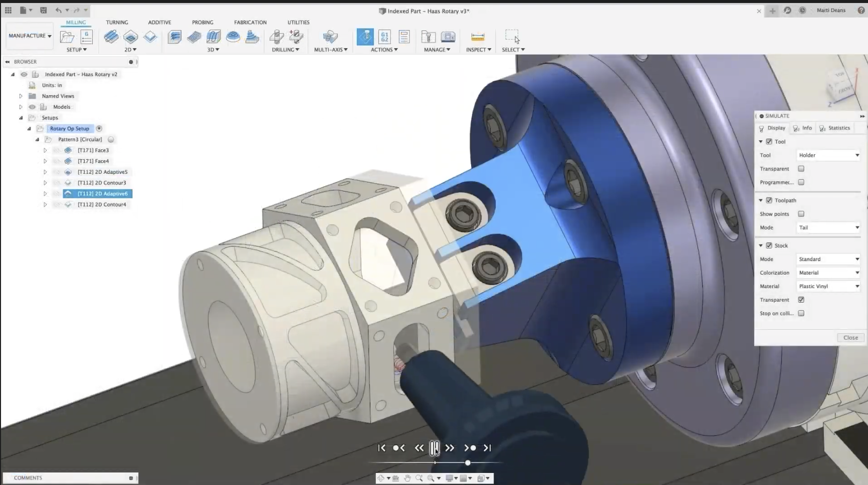Image resolution: width=868 pixels, height=485 pixels.
Task: Enable the Transparent checkbox under Tool
Action: [801, 169]
